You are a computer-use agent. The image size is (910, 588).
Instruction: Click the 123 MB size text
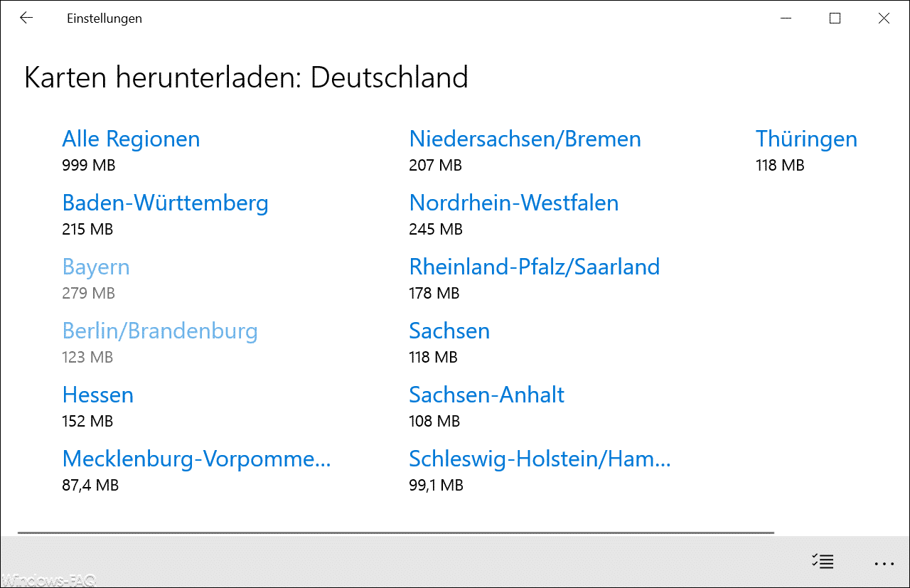(88, 358)
